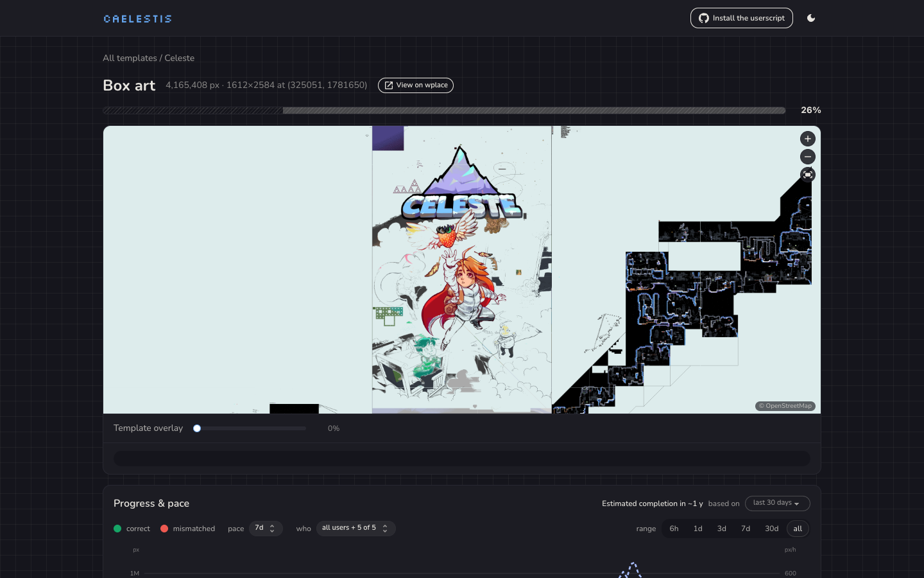Select the 1d range
The width and height of the screenshot is (924, 578).
(697, 529)
